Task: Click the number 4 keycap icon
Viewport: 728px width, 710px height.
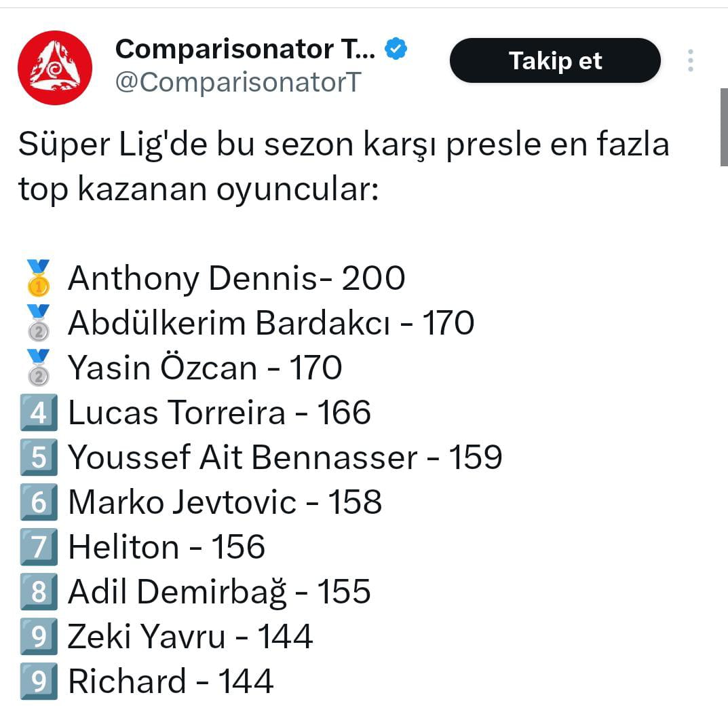Action: click(39, 412)
